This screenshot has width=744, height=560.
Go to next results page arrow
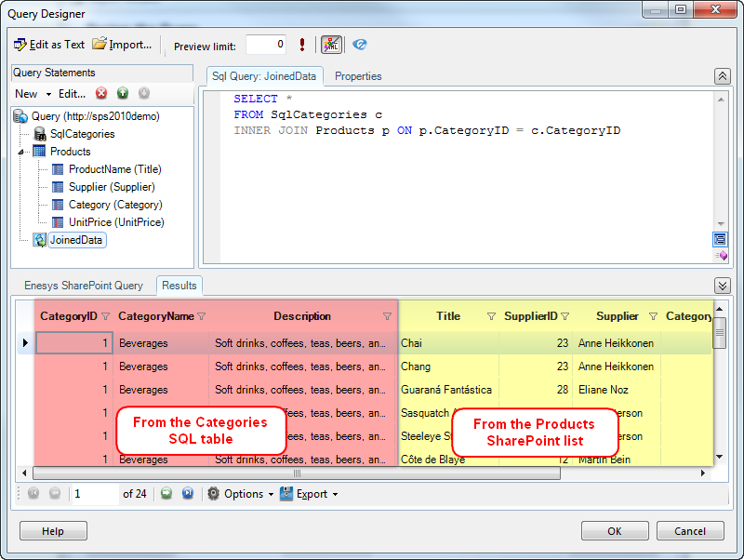point(166,494)
